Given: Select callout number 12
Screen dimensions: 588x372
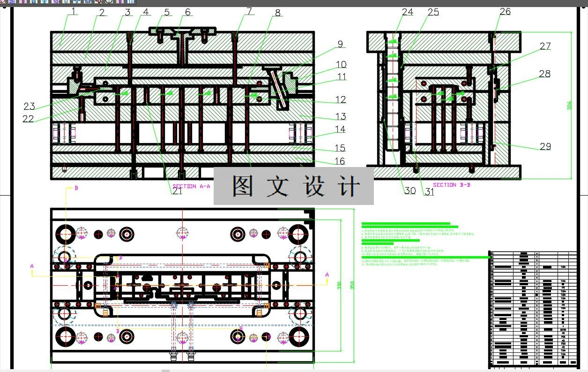Looking at the screenshot, I should click(341, 99).
